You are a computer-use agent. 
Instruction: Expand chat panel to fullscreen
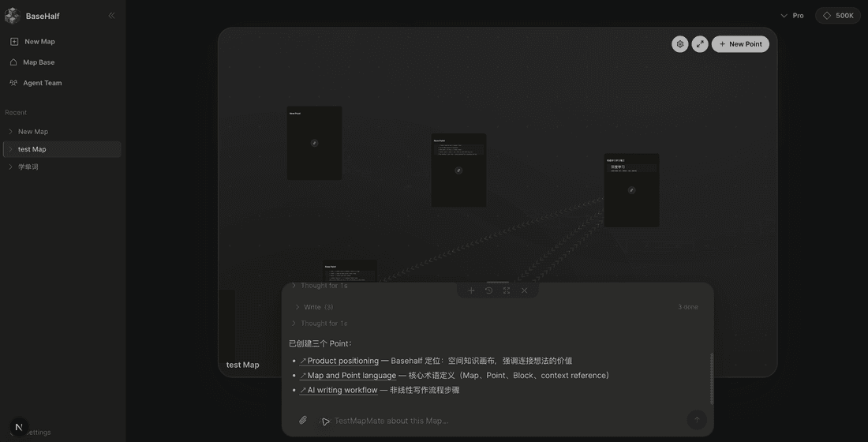coord(507,290)
